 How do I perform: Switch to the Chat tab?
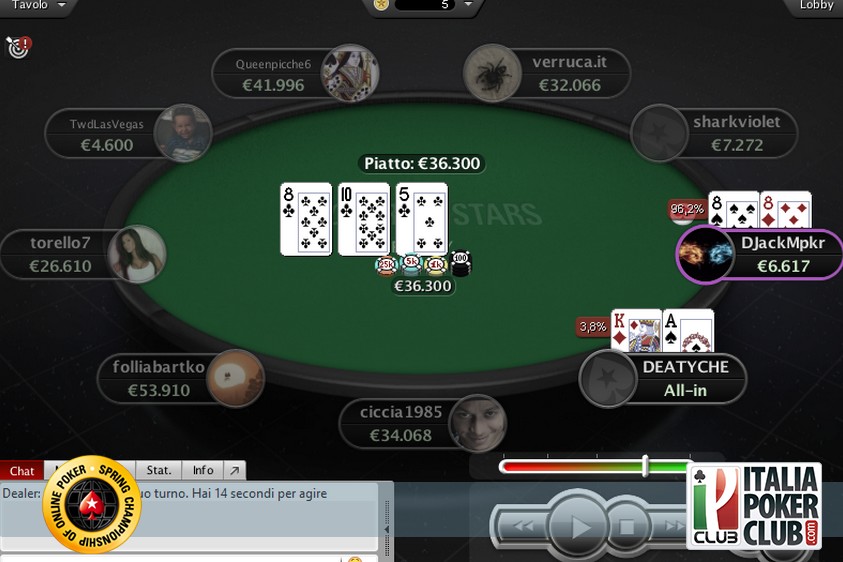tap(22, 471)
